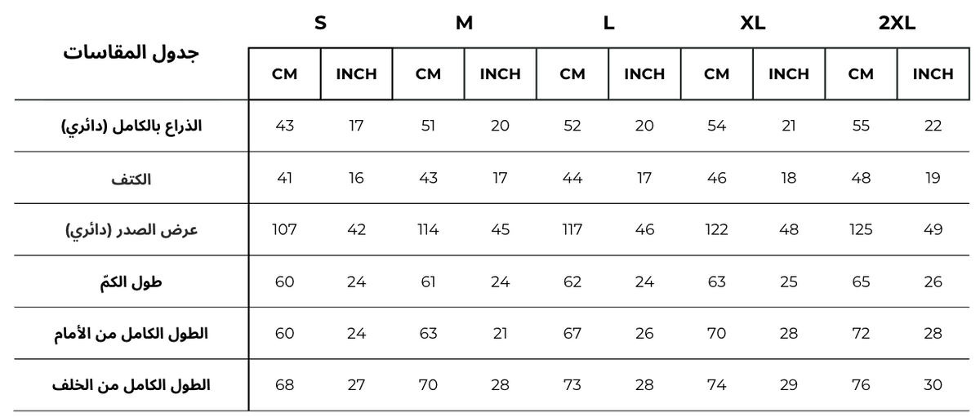
Task: Click the CM header under size S
Action: click(284, 74)
